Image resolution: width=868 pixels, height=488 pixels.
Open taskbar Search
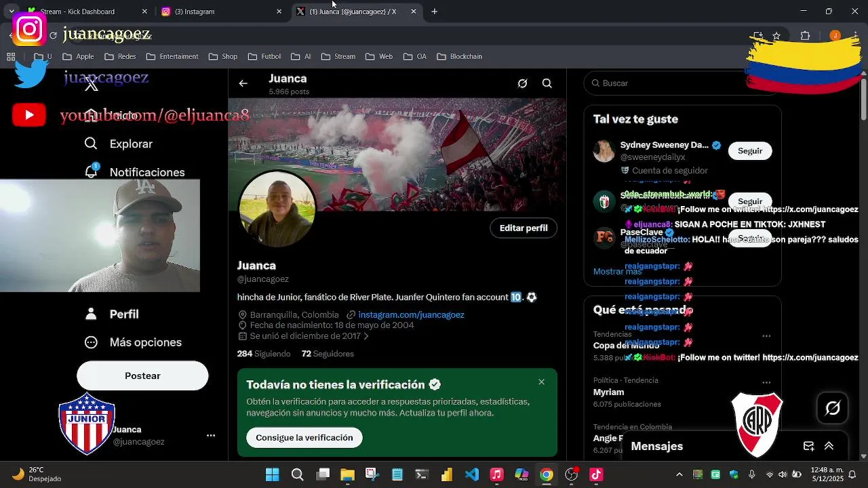click(297, 474)
